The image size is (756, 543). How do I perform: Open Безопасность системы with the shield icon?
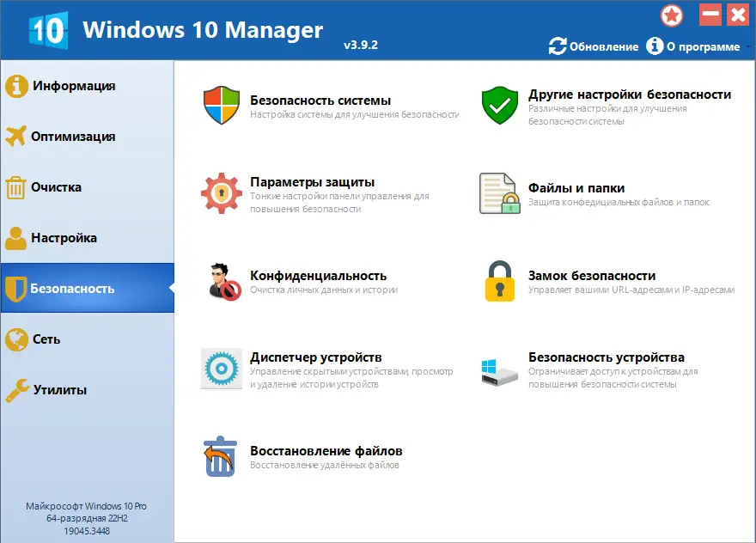(x=220, y=103)
